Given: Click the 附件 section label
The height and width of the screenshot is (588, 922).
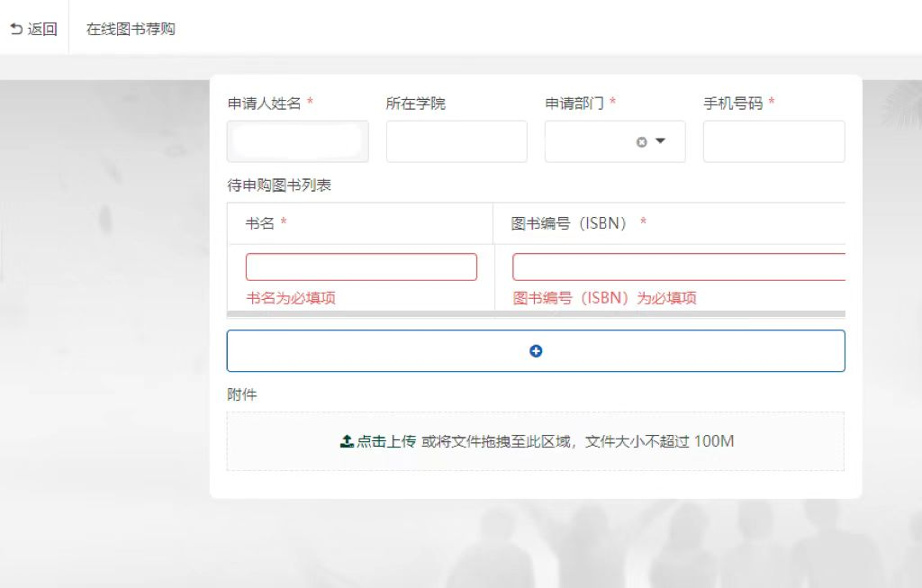Looking at the screenshot, I should pos(241,394).
